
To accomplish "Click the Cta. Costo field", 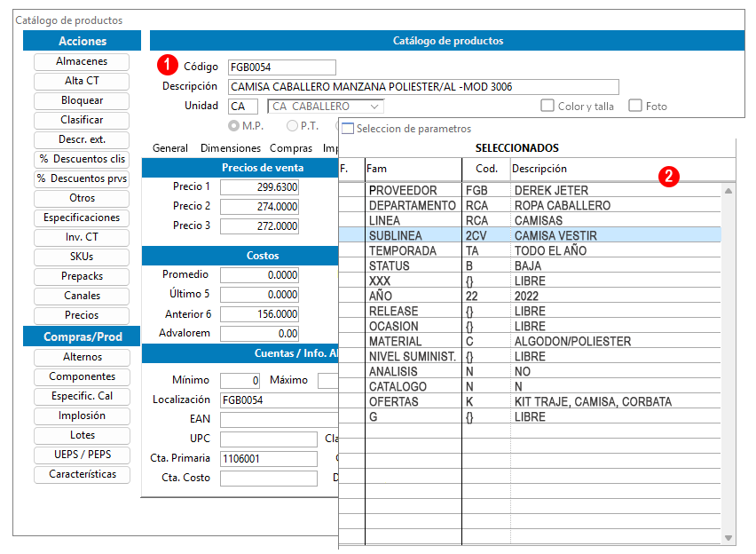I will click(x=269, y=479).
